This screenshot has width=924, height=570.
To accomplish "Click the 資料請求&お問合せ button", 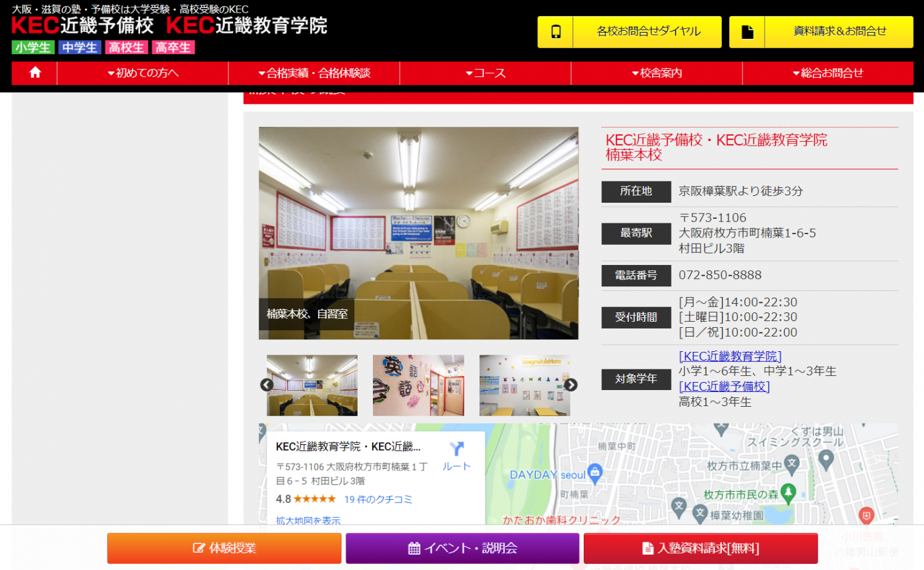I will (x=821, y=31).
